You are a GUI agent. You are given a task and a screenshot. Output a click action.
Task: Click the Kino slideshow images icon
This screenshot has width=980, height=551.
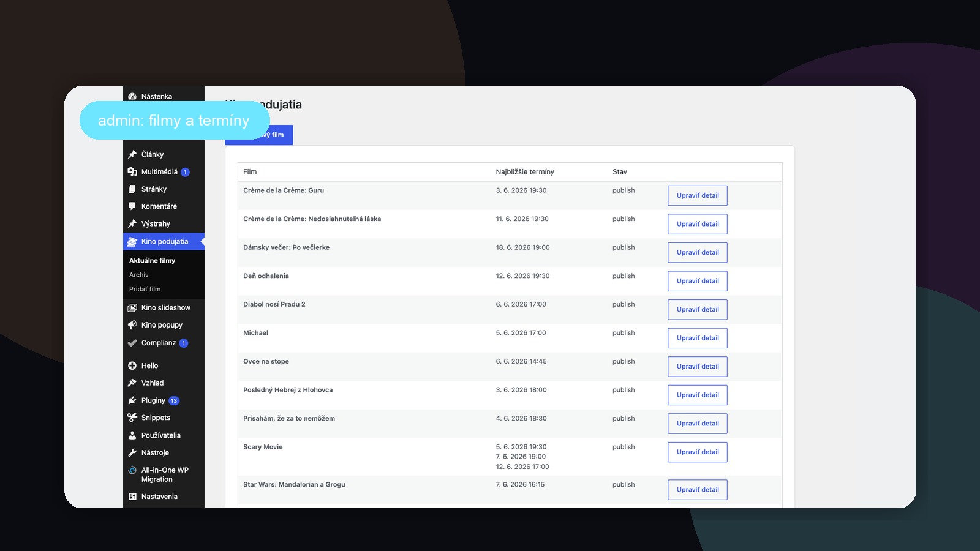[x=132, y=308]
